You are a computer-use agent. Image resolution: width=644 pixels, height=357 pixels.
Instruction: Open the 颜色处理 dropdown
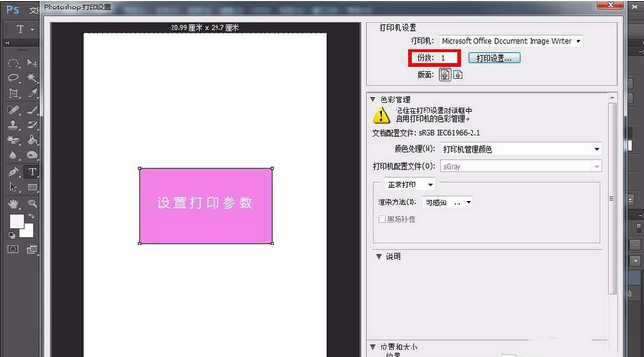521,149
